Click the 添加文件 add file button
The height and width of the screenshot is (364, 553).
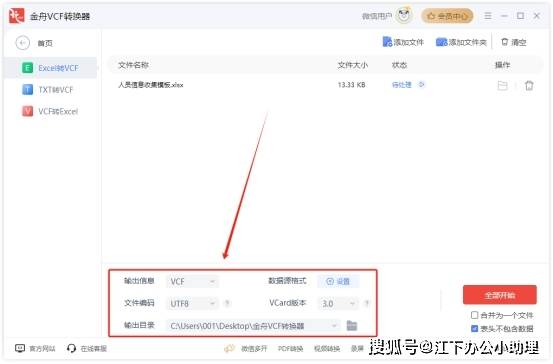coord(403,42)
